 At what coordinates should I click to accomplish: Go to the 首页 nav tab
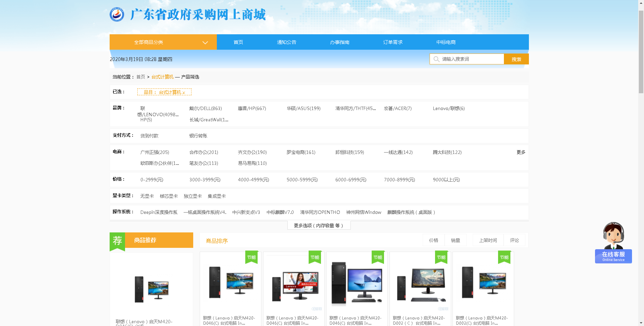point(238,42)
